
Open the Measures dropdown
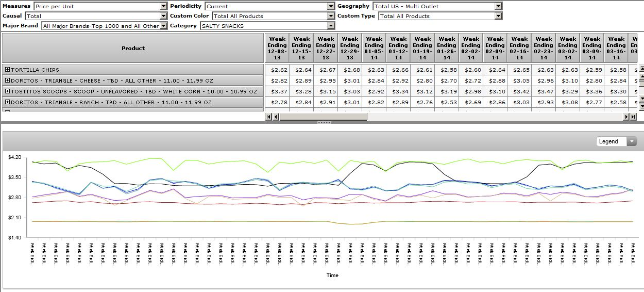tap(163, 6)
